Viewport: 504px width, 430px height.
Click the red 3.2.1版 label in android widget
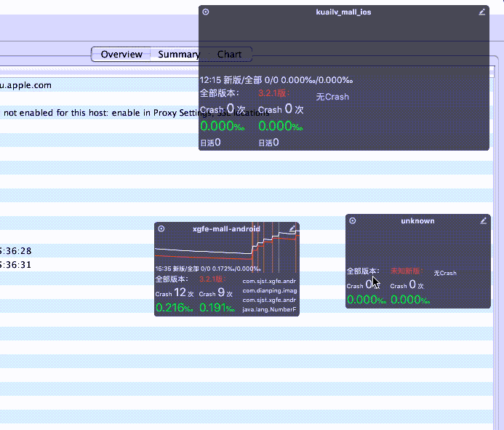pyautogui.click(x=212, y=279)
